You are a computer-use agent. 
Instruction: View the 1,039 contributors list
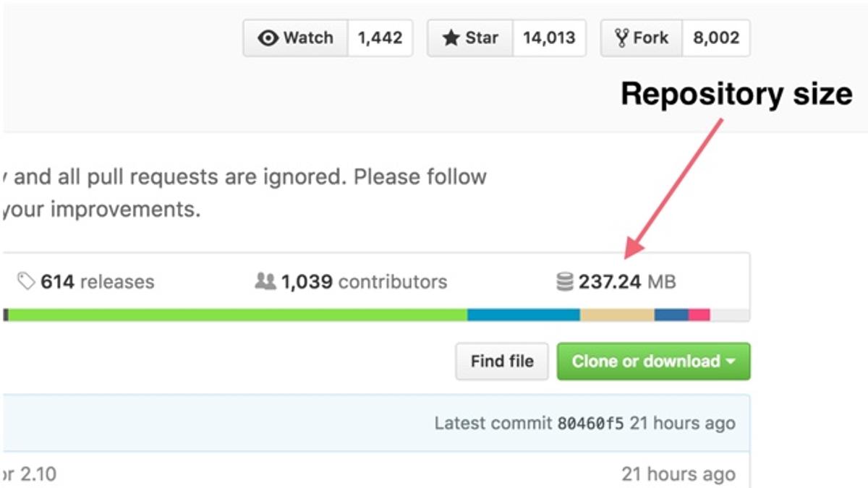[x=364, y=281]
